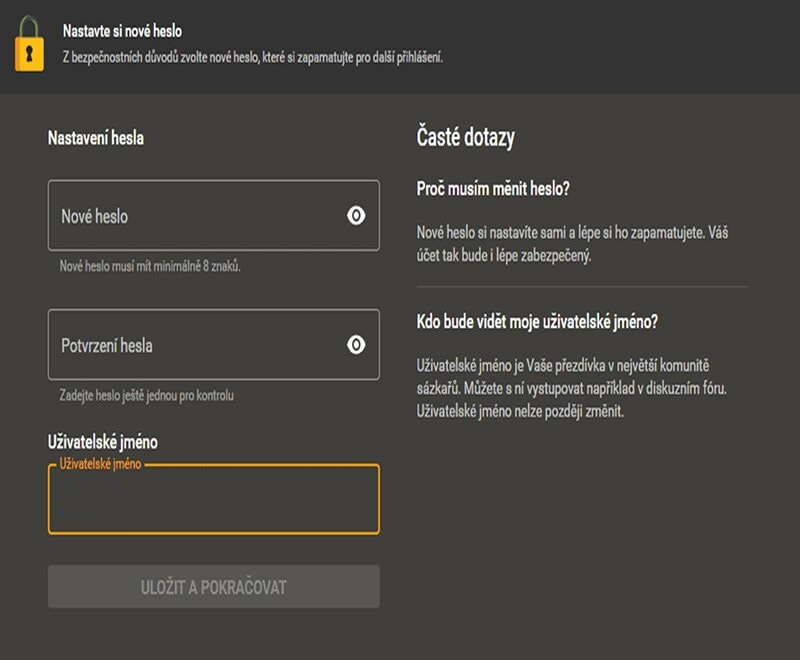
Task: Expand the "Proč musím měnit heslo?" question
Action: tap(493, 189)
